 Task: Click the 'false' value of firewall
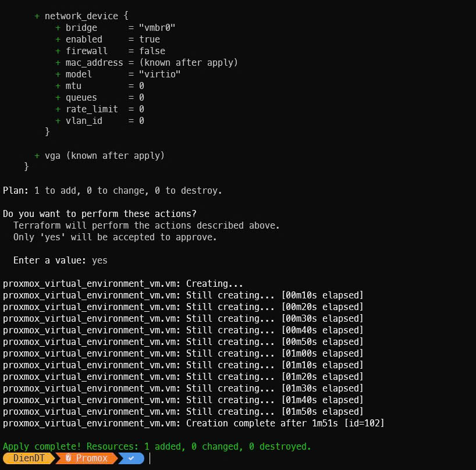click(x=152, y=51)
